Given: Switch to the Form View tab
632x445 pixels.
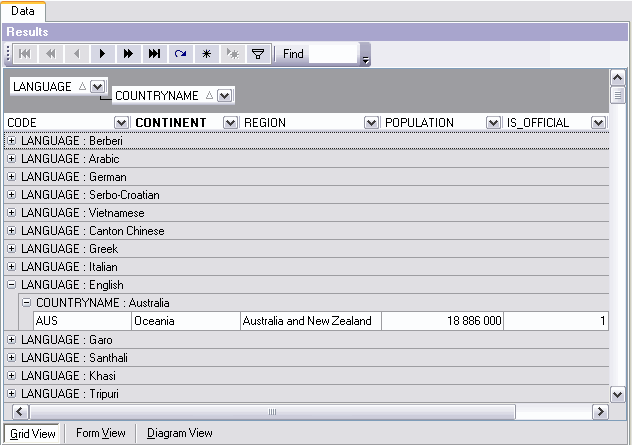Looking at the screenshot, I should click(101, 433).
